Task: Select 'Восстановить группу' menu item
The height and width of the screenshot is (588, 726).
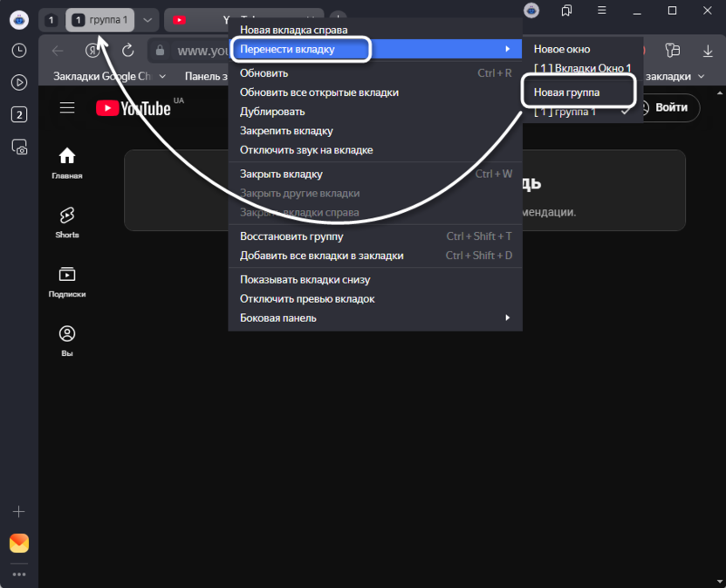Action: point(375,236)
